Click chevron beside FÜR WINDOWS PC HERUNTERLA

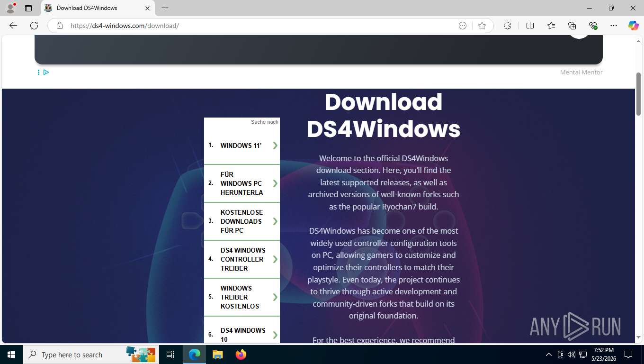(x=275, y=183)
